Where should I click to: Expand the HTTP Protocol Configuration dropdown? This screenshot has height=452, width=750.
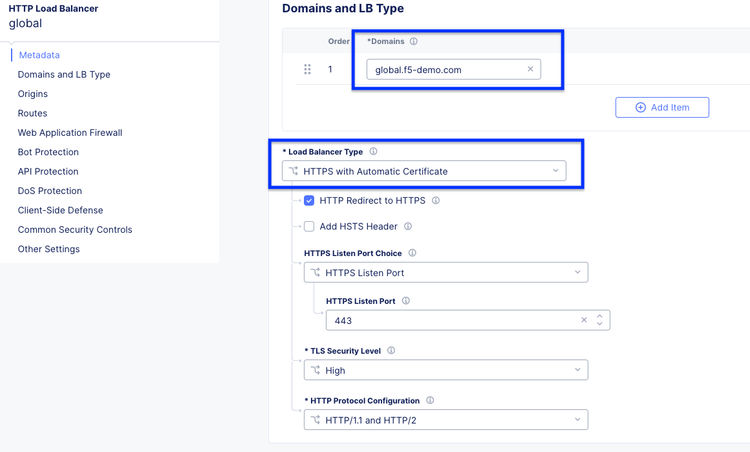[445, 420]
